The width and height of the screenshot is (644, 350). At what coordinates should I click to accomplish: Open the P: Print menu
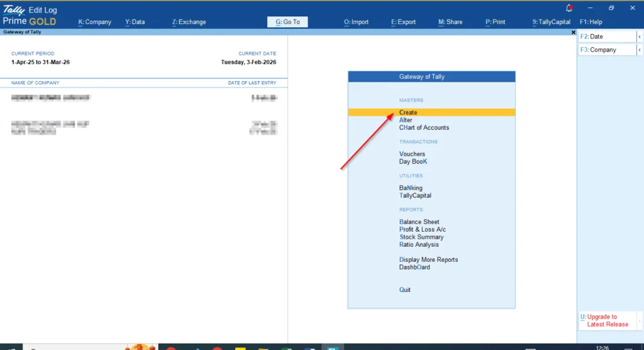[x=496, y=22]
